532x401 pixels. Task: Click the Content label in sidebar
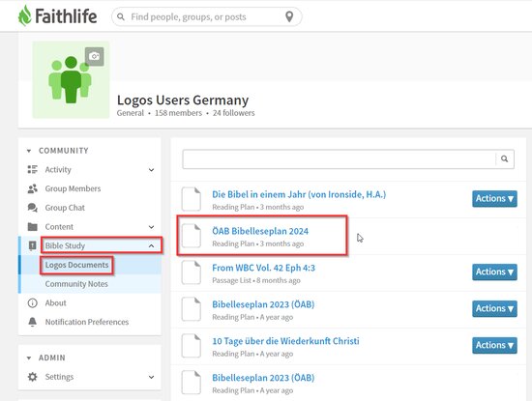[59, 227]
